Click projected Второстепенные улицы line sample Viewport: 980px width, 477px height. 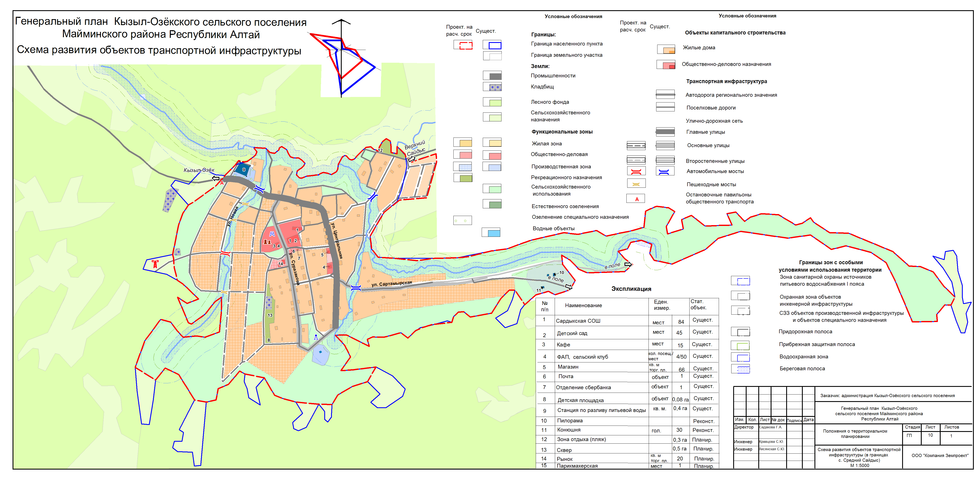tap(636, 160)
